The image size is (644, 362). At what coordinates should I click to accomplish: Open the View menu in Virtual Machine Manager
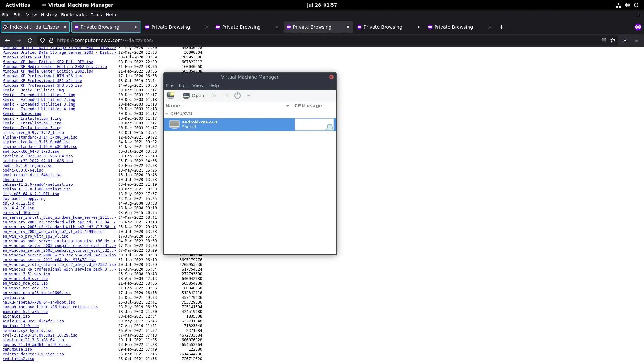pyautogui.click(x=197, y=85)
